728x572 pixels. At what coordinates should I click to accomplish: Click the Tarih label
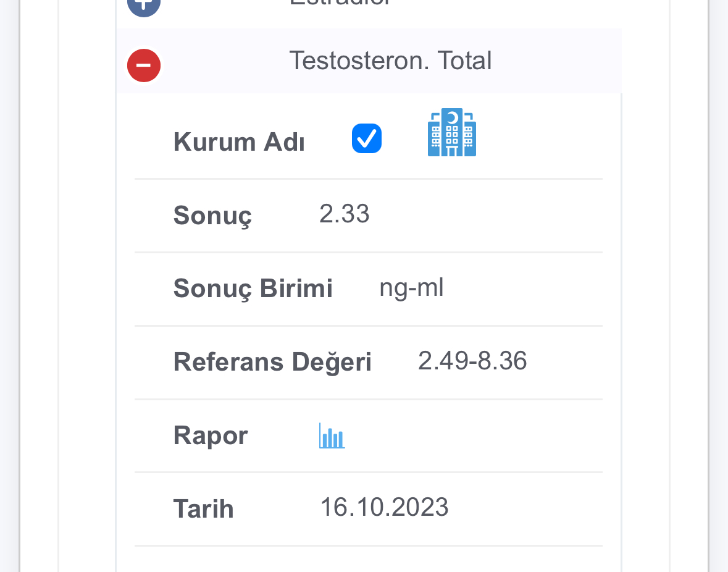click(203, 509)
